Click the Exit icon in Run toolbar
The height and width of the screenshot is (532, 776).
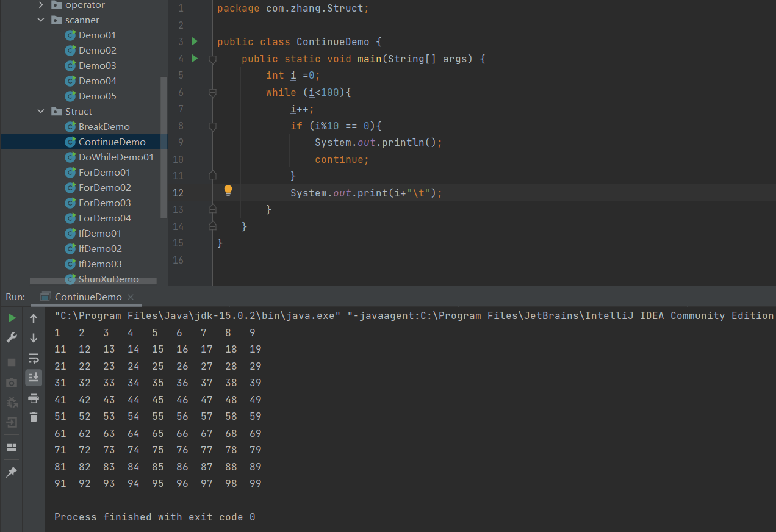tap(12, 422)
